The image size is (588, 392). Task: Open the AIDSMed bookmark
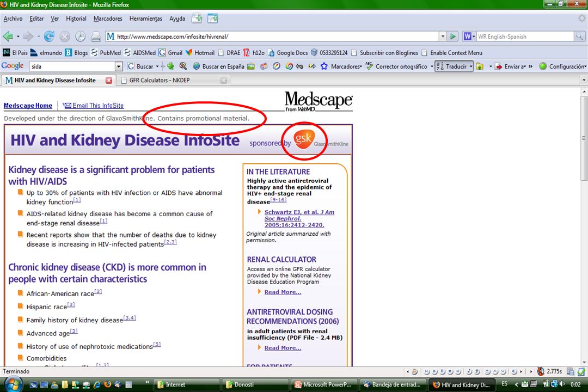click(139, 52)
